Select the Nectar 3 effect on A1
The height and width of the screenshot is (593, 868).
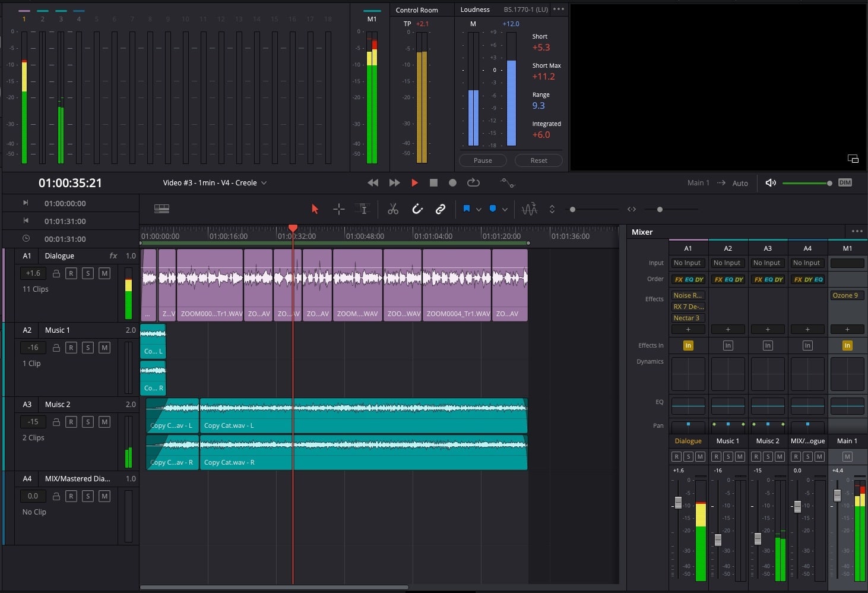[x=688, y=318]
